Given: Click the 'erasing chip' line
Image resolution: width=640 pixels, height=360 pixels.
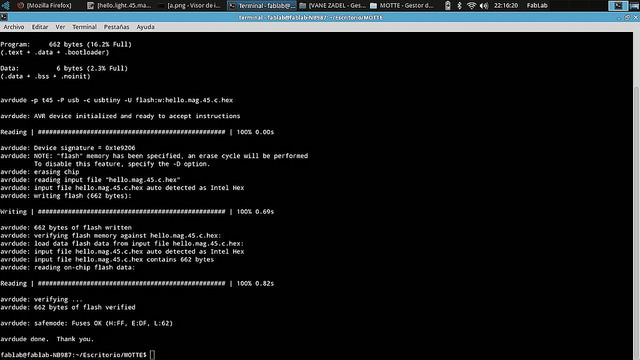Looking at the screenshot, I should click(40, 172).
